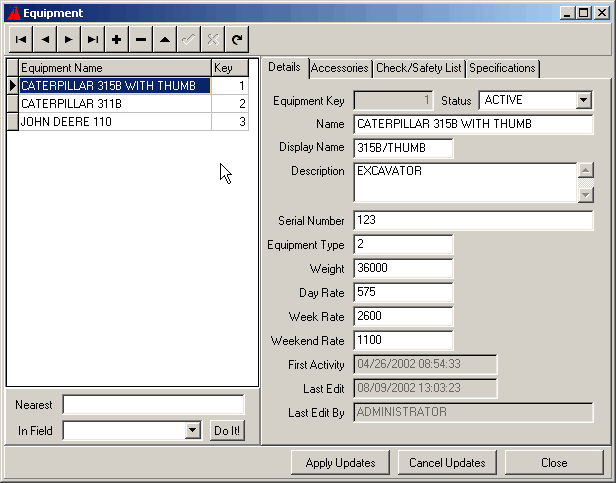Click the Do It! button
The image size is (616, 483).
(227, 431)
